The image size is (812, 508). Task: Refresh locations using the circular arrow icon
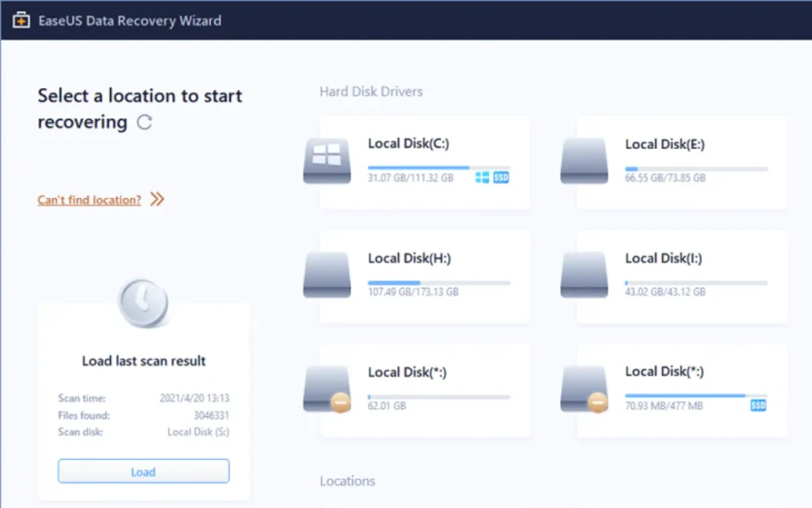click(144, 122)
